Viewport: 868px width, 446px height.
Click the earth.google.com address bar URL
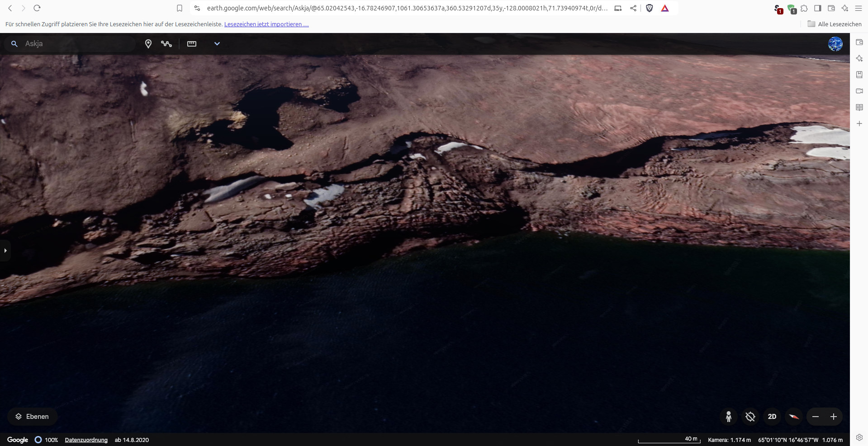point(407,8)
